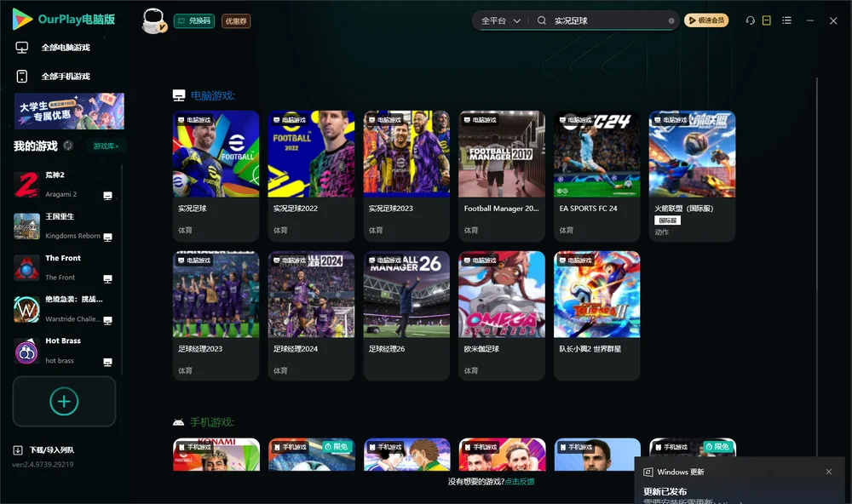Image resolution: width=852 pixels, height=504 pixels.
Task: Open the 火箭联盟 (国际服) card
Action: click(x=692, y=176)
